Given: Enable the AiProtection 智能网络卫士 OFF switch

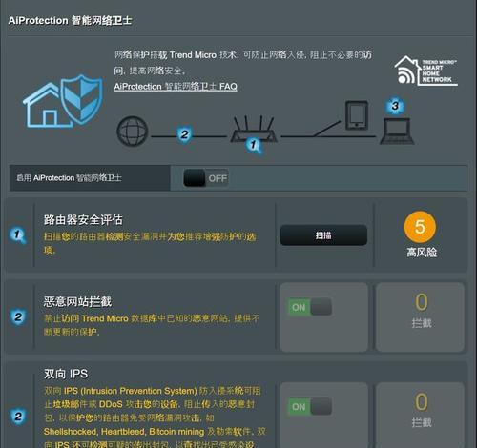Looking at the screenshot, I should click(206, 178).
